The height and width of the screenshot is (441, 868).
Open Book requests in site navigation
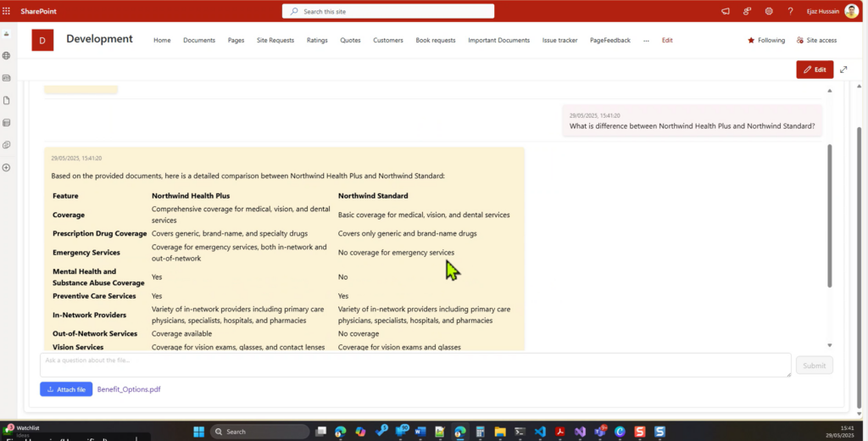pyautogui.click(x=436, y=41)
